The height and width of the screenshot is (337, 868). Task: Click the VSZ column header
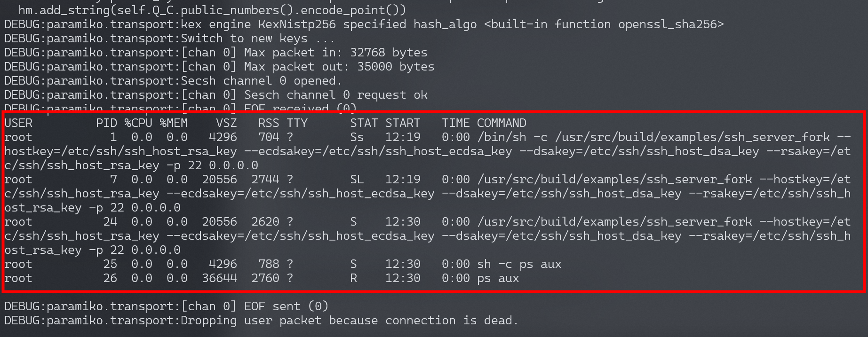tap(226, 123)
